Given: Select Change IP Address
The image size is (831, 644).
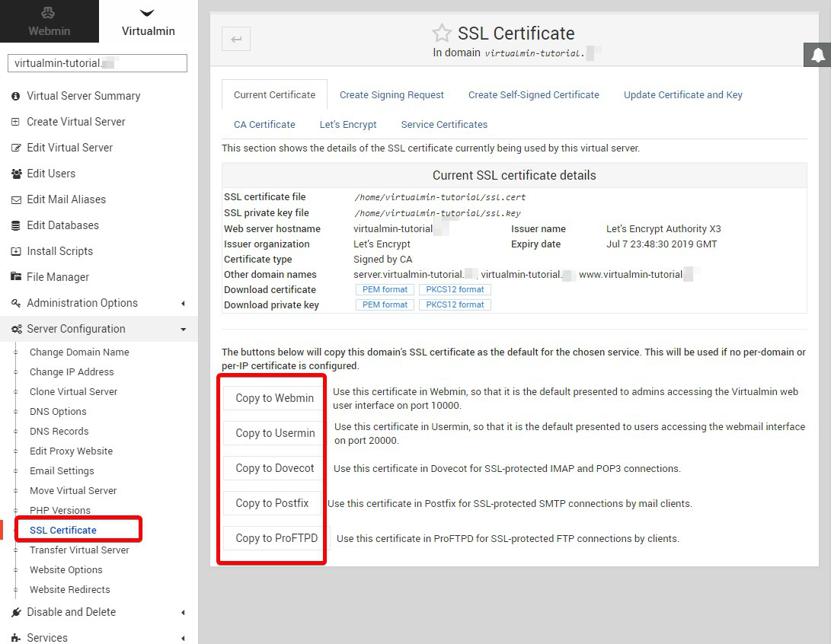Looking at the screenshot, I should pyautogui.click(x=72, y=371).
